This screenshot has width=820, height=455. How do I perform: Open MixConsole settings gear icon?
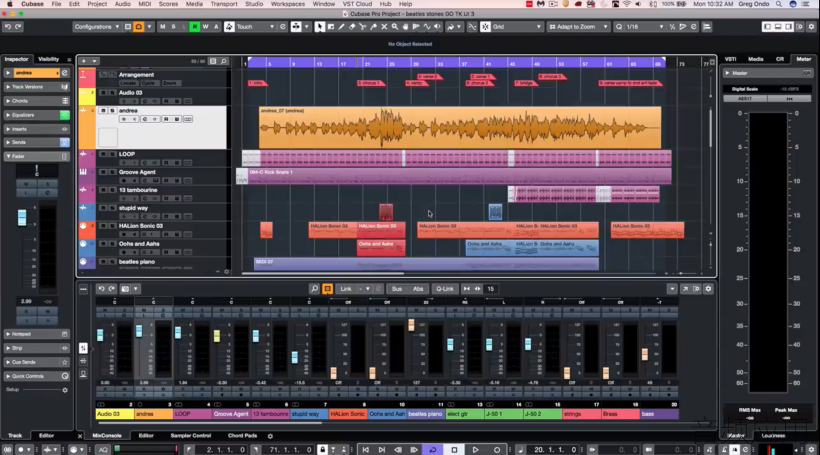point(708,289)
